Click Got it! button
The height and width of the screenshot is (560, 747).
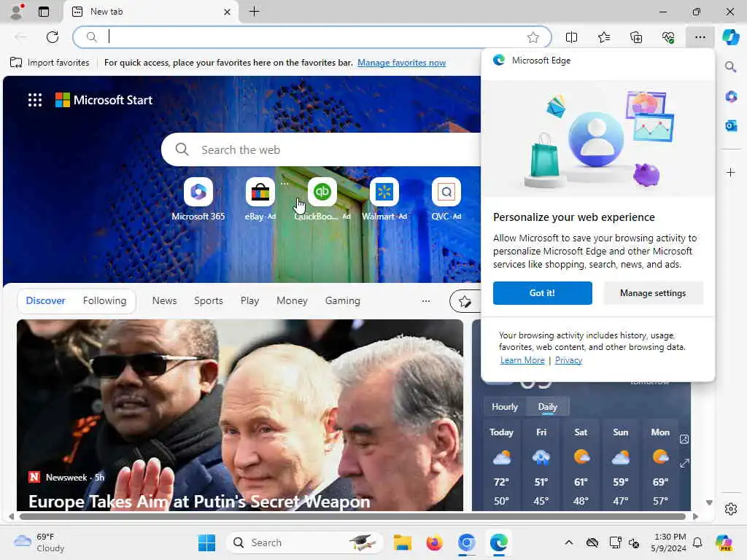[x=542, y=293]
